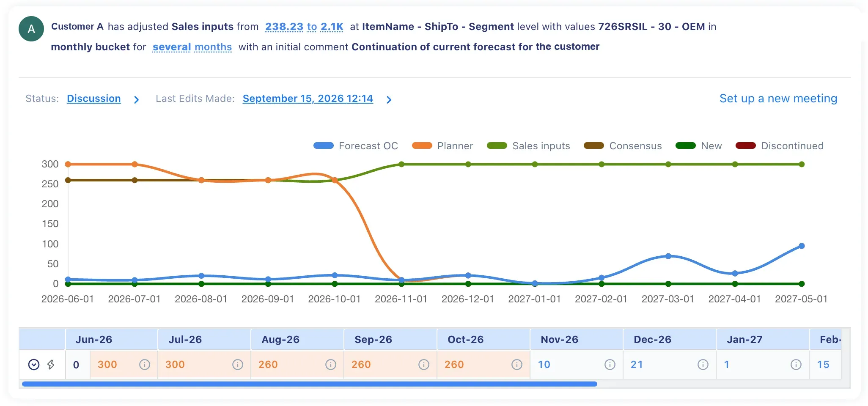
Task: Click Set up a new meeting
Action: (778, 99)
